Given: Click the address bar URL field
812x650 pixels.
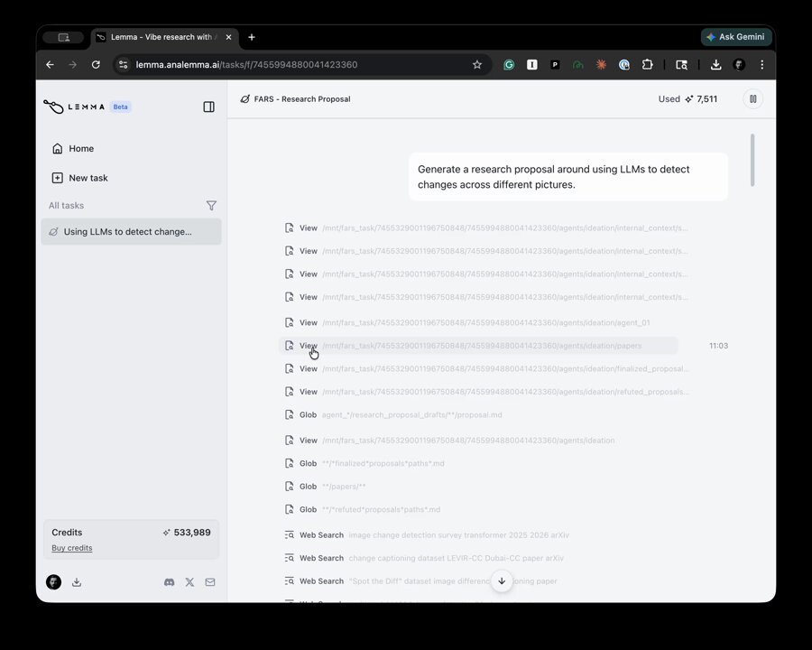Looking at the screenshot, I should (x=300, y=65).
